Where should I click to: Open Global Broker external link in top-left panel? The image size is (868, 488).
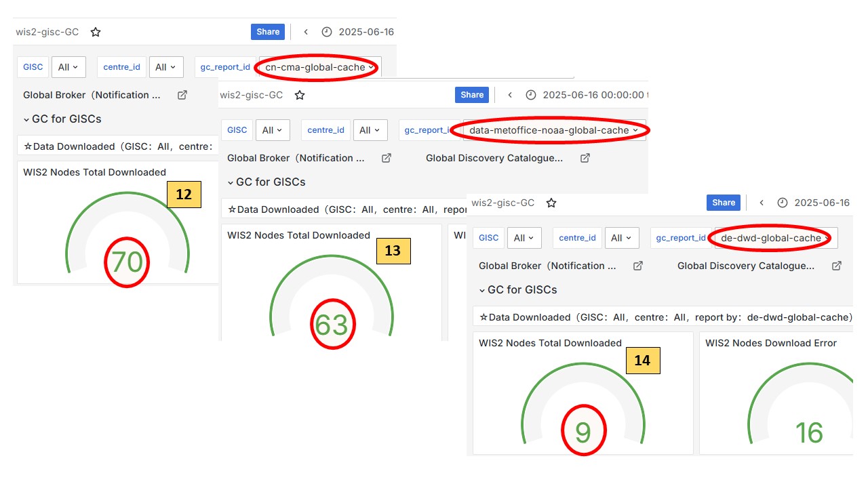pyautogui.click(x=182, y=95)
